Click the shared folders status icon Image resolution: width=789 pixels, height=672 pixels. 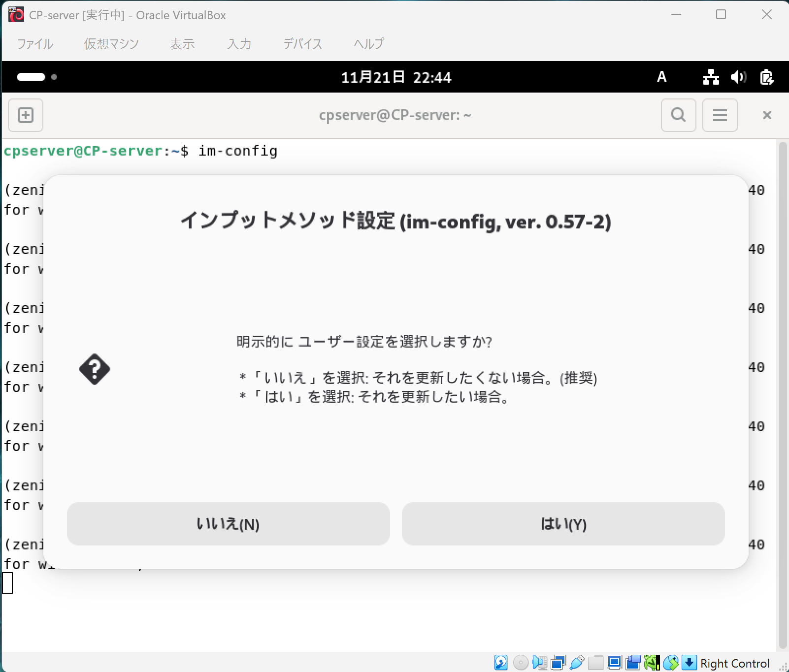(x=595, y=663)
